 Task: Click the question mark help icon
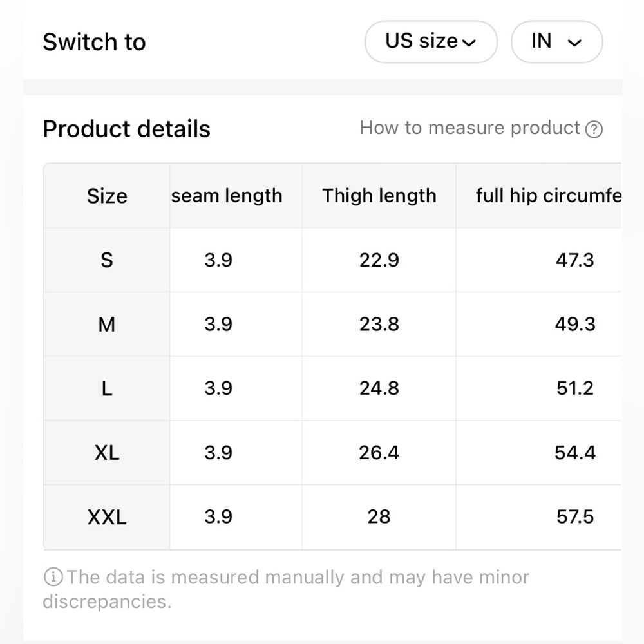[594, 129]
